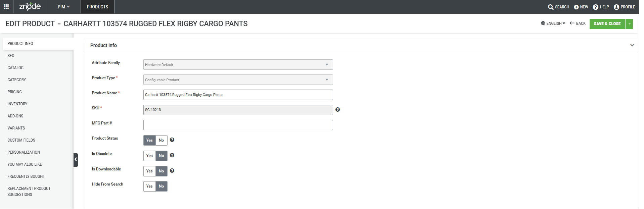This screenshot has height=209, width=644.
Task: Click the Back arrow icon
Action: pyautogui.click(x=572, y=23)
